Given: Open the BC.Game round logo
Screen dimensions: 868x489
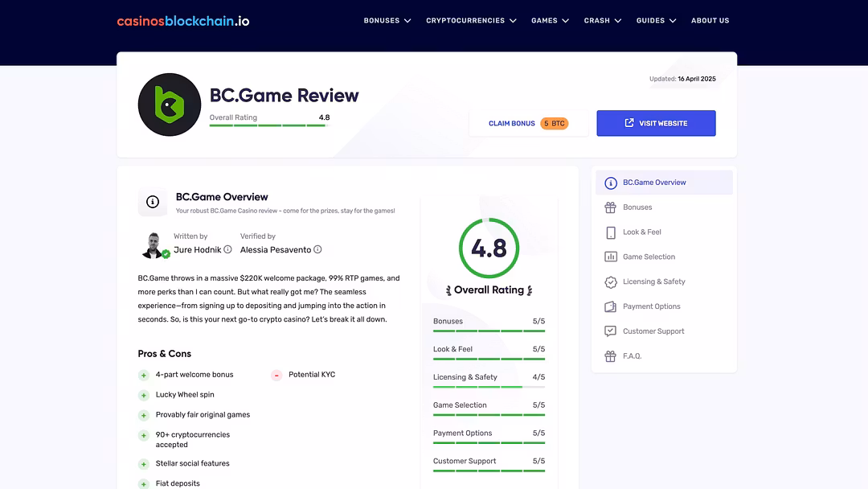Looking at the screenshot, I should coord(170,105).
